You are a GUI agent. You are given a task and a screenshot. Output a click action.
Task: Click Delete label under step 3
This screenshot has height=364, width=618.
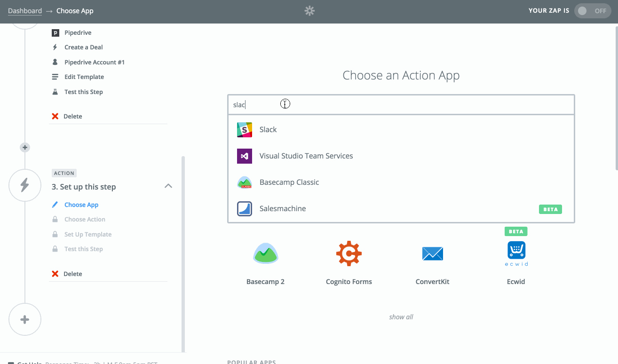[73, 274]
